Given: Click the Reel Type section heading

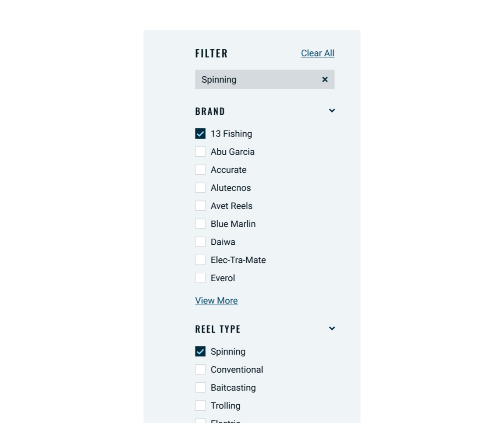Looking at the screenshot, I should click(218, 329).
